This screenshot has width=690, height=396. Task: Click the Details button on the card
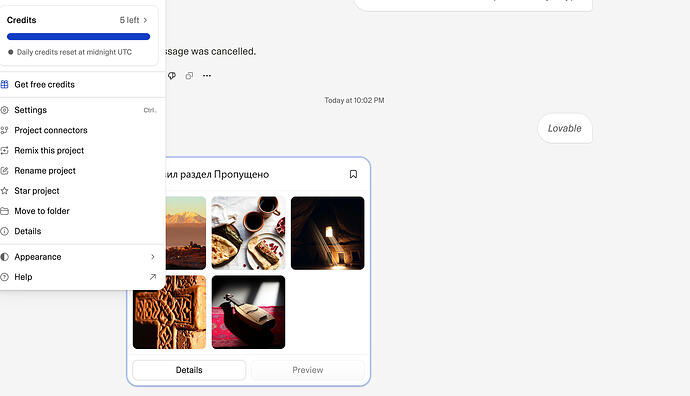189,370
